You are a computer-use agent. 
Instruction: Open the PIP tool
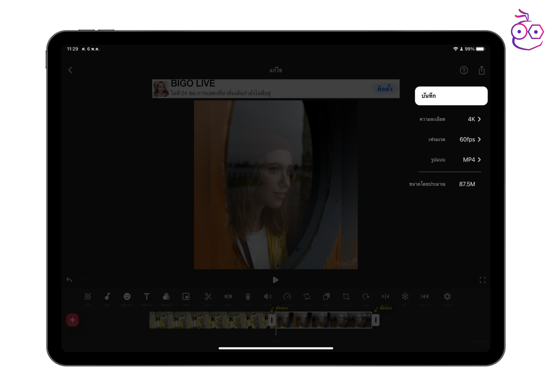186,297
